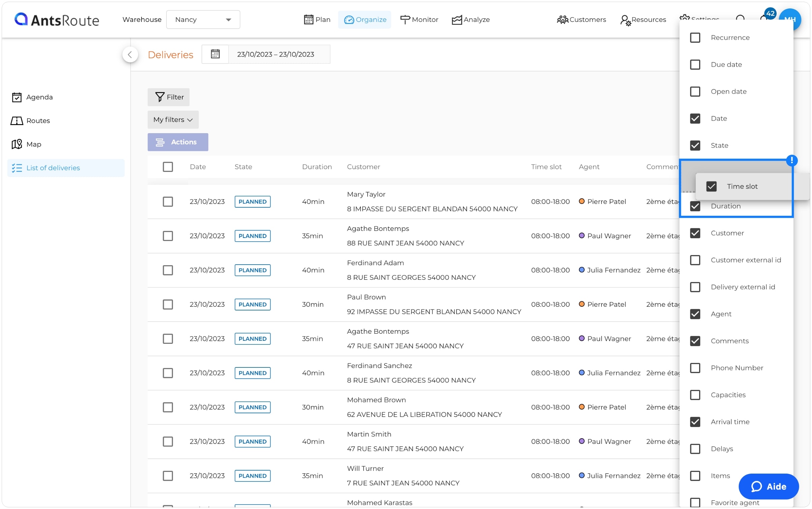Disable the State column
The width and height of the screenshot is (812, 509).
click(x=695, y=145)
